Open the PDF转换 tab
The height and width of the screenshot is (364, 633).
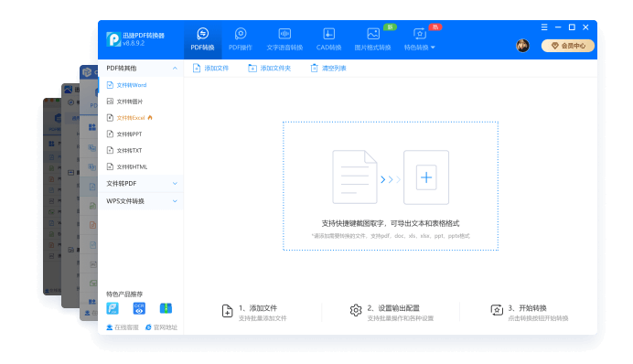click(203, 39)
